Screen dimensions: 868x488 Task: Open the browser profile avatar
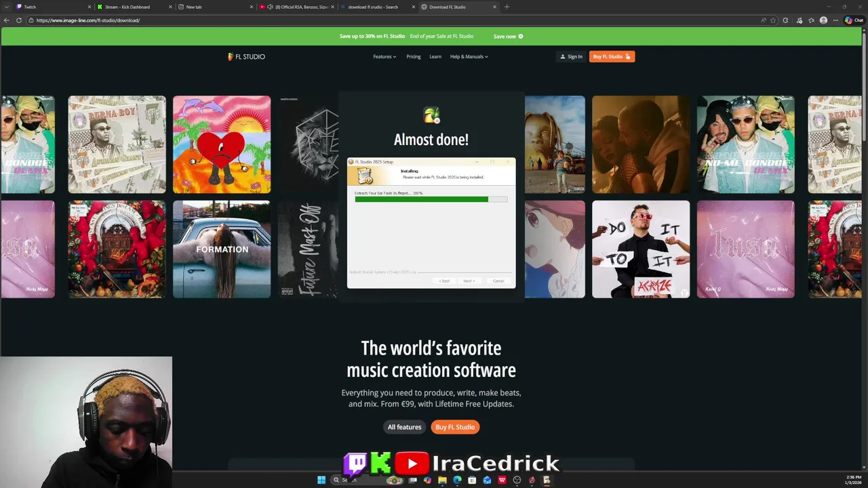tap(823, 20)
